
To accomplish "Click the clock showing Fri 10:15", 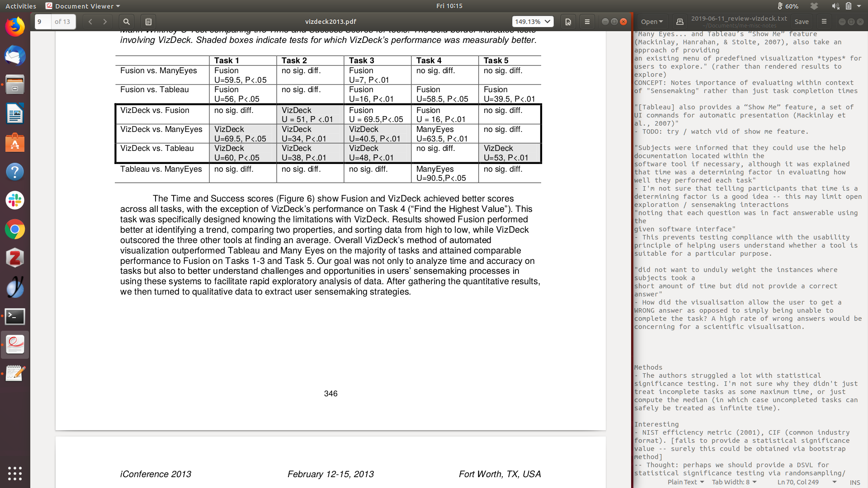I will [x=449, y=6].
